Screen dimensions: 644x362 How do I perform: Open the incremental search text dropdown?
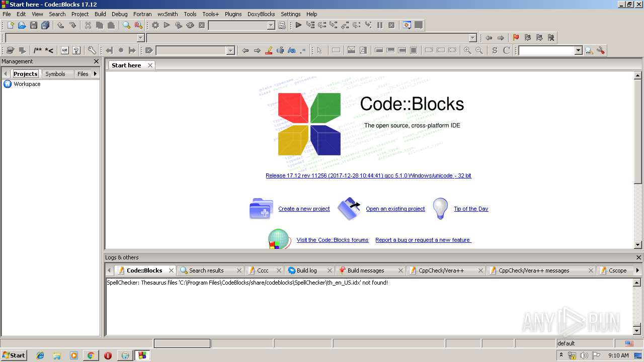(230, 50)
